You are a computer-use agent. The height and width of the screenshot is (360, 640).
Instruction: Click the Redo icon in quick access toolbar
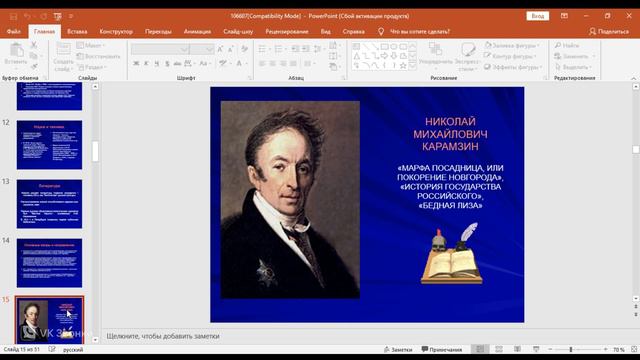point(43,16)
